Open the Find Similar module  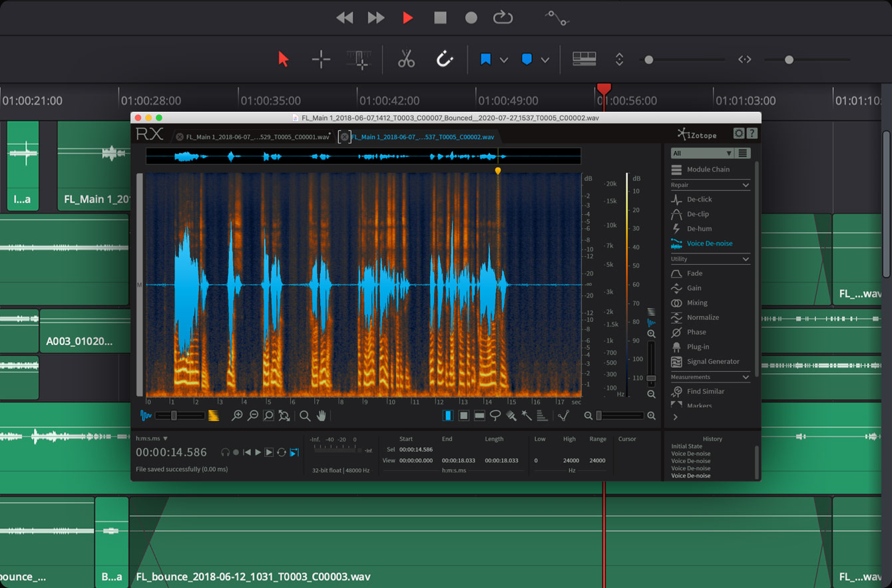point(705,391)
